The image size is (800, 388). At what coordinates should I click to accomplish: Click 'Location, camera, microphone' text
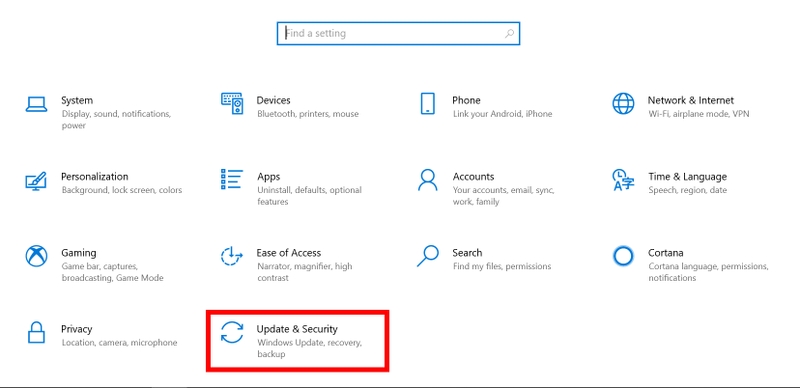coord(119,343)
